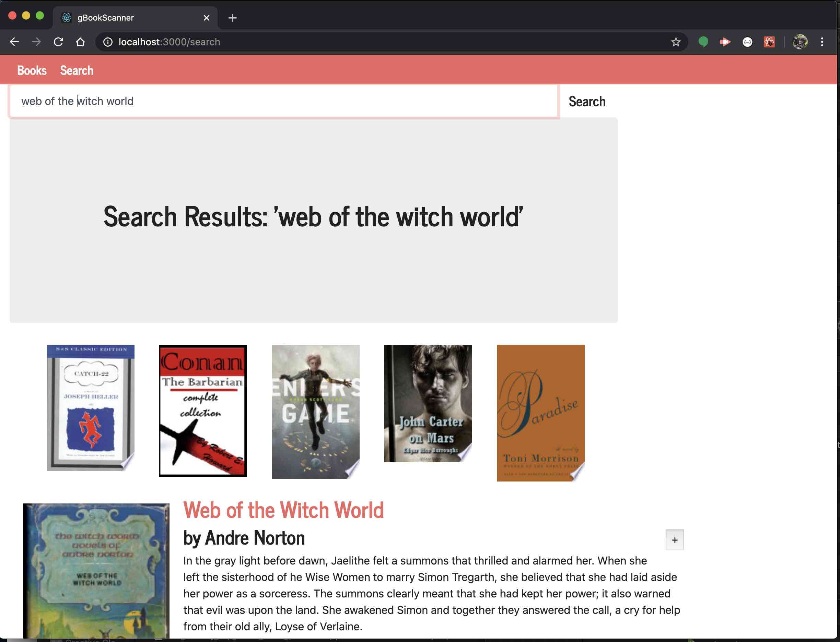840x642 pixels.
Task: Bookmark this page with the star icon
Action: point(676,42)
